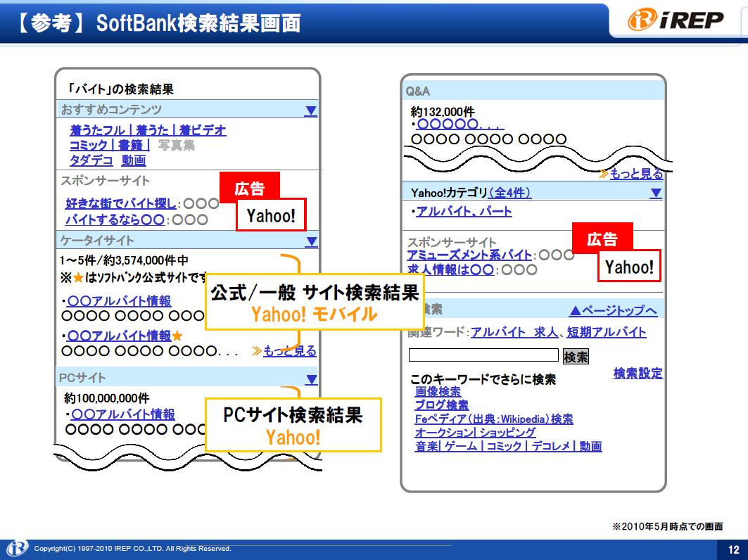
Task: Click page number 12 in footer
Action: [733, 549]
